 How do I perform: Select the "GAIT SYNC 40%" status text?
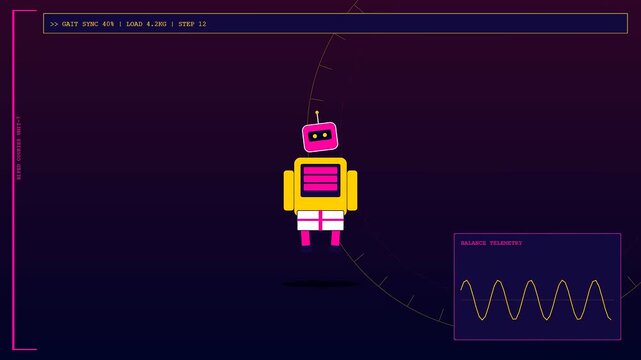coord(88,24)
